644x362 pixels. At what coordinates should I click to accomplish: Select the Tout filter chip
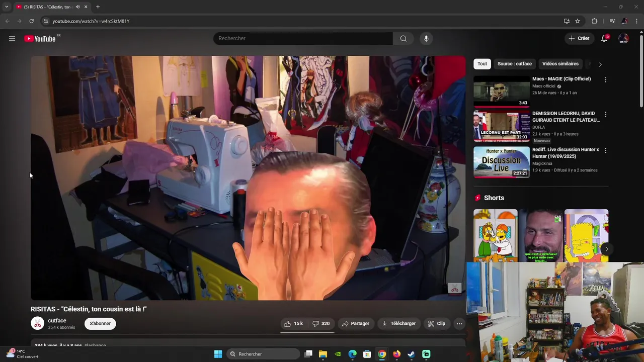pos(482,64)
